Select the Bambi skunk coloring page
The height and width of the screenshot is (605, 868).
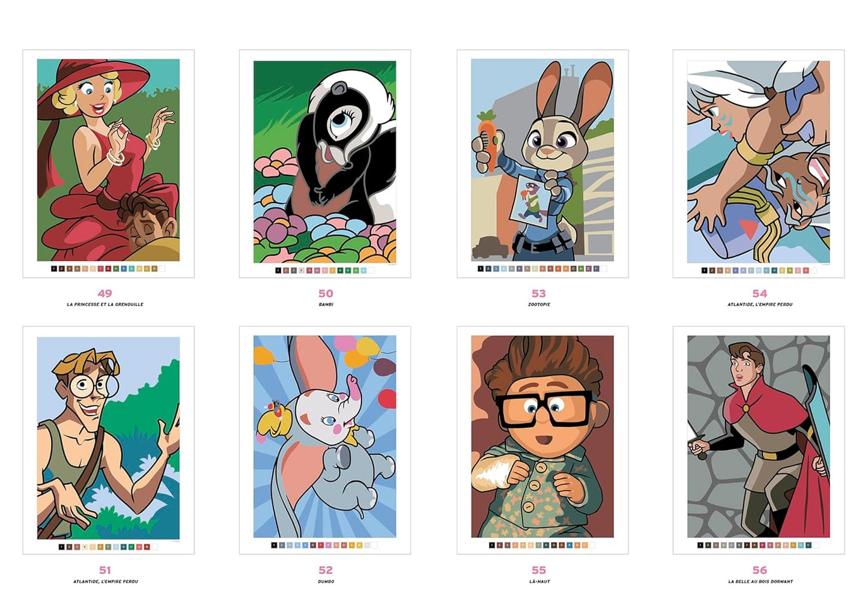coord(324,161)
